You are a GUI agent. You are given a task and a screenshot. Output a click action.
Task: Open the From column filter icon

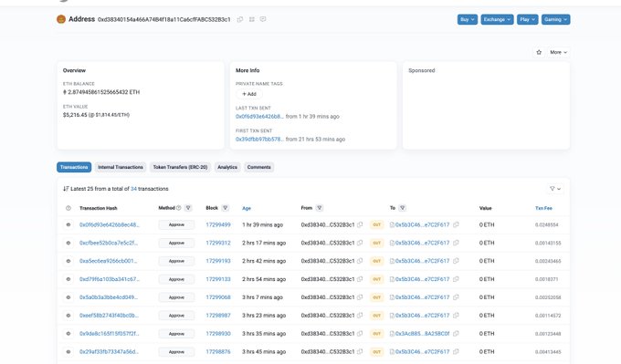pos(320,208)
